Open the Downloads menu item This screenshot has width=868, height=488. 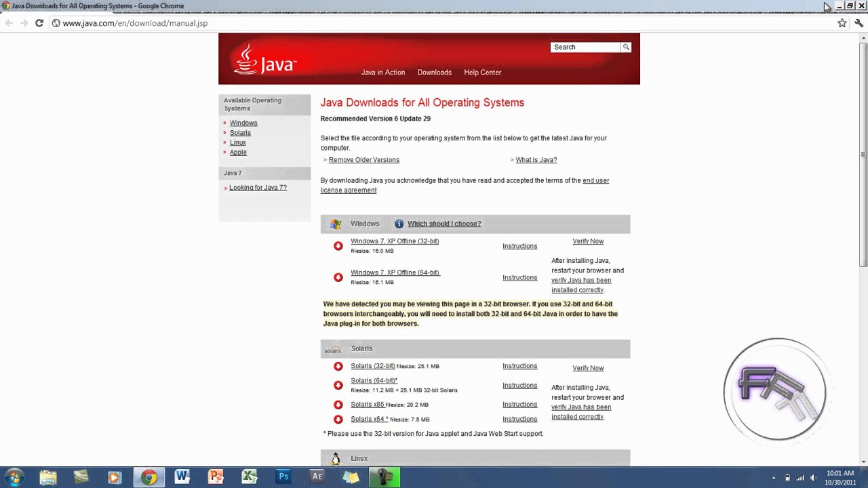click(x=435, y=73)
